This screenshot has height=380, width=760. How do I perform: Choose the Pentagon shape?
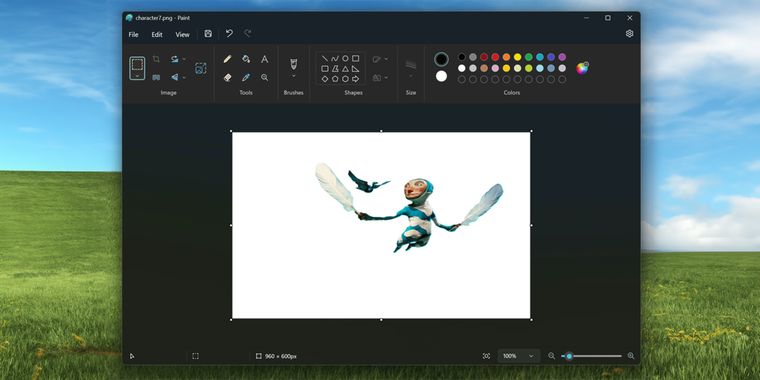tap(335, 79)
